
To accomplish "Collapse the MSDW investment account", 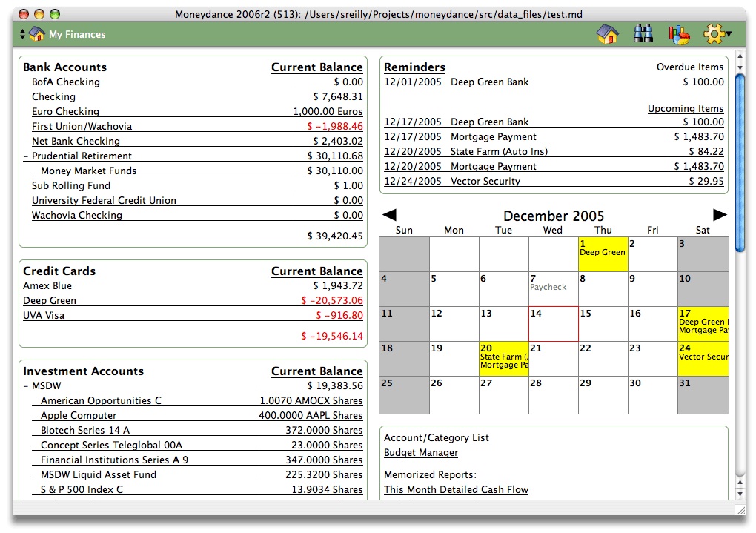I will pyautogui.click(x=25, y=386).
